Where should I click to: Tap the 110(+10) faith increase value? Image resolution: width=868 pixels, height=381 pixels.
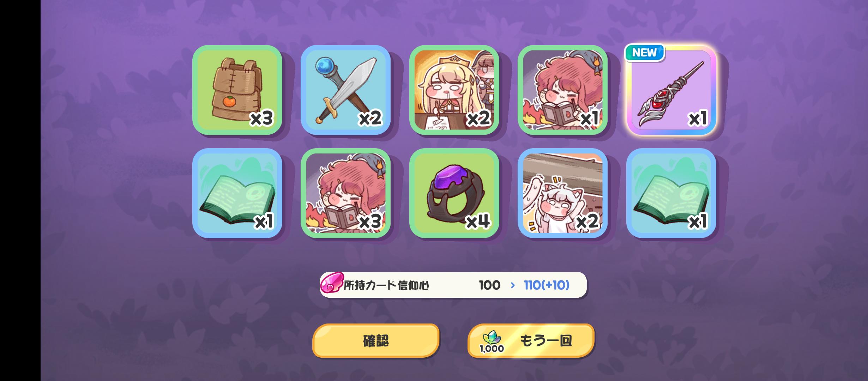pyautogui.click(x=547, y=285)
